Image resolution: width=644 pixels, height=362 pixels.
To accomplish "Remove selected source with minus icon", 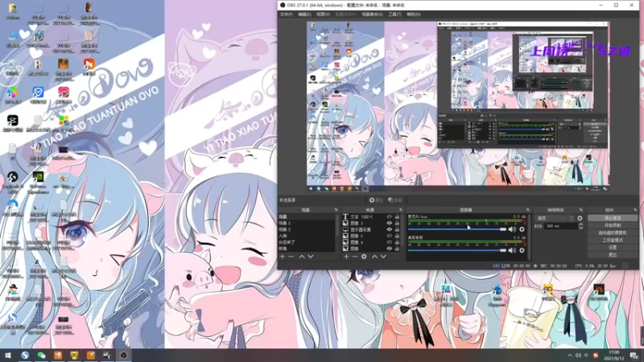I will pyautogui.click(x=355, y=257).
